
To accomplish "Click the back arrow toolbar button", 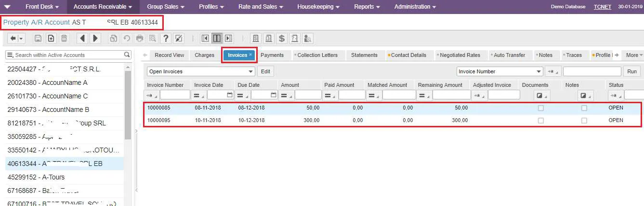I will [x=13, y=38].
